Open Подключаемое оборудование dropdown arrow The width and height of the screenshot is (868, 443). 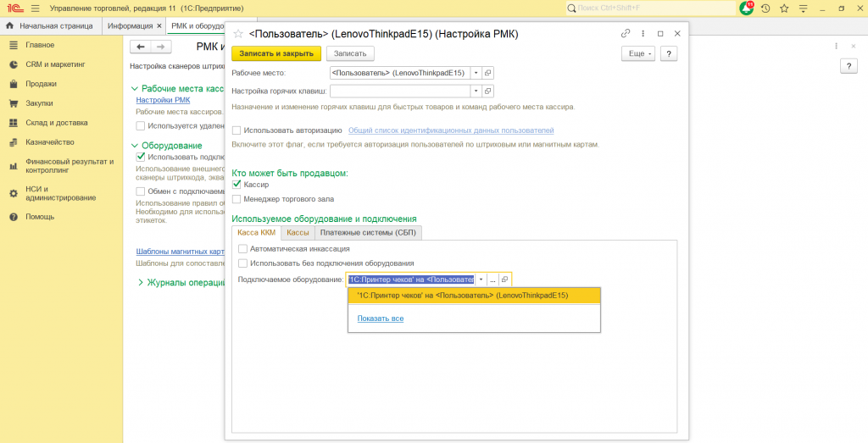coord(481,280)
